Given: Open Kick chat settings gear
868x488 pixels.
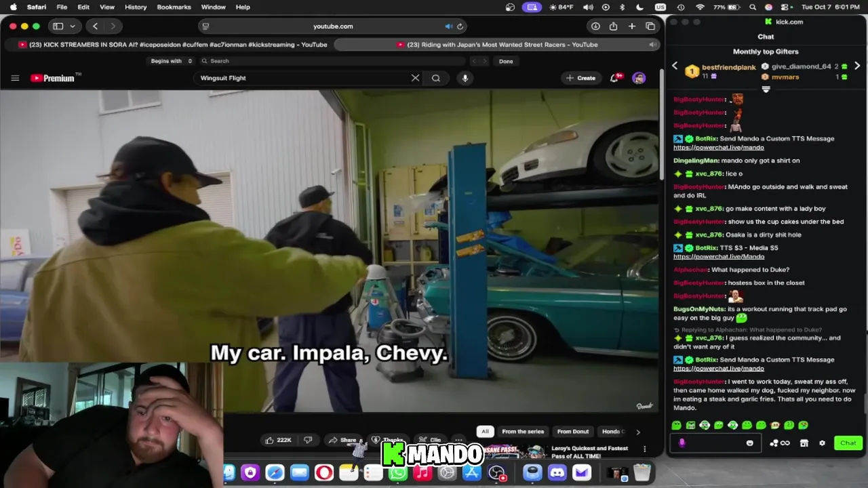Looking at the screenshot, I should 822,443.
